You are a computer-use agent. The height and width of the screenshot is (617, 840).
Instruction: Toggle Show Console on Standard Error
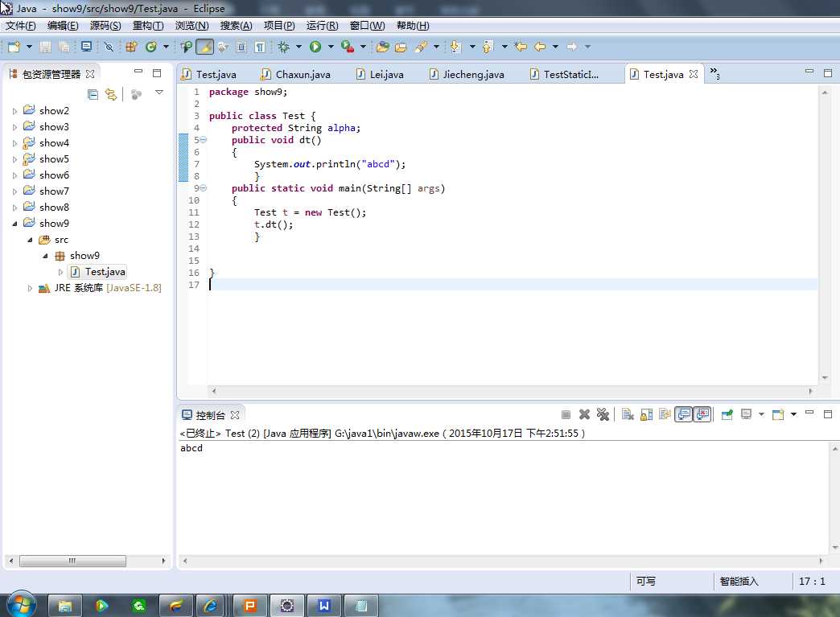[702, 414]
